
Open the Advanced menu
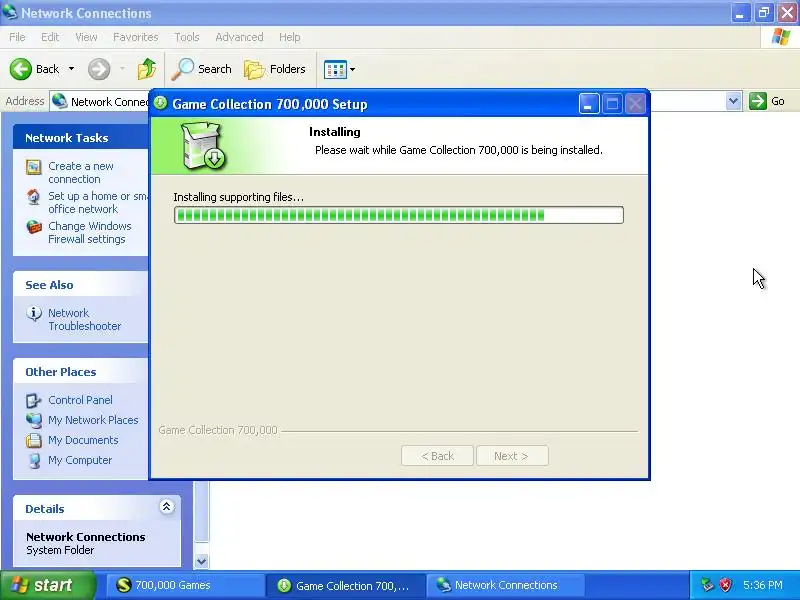[x=239, y=37]
